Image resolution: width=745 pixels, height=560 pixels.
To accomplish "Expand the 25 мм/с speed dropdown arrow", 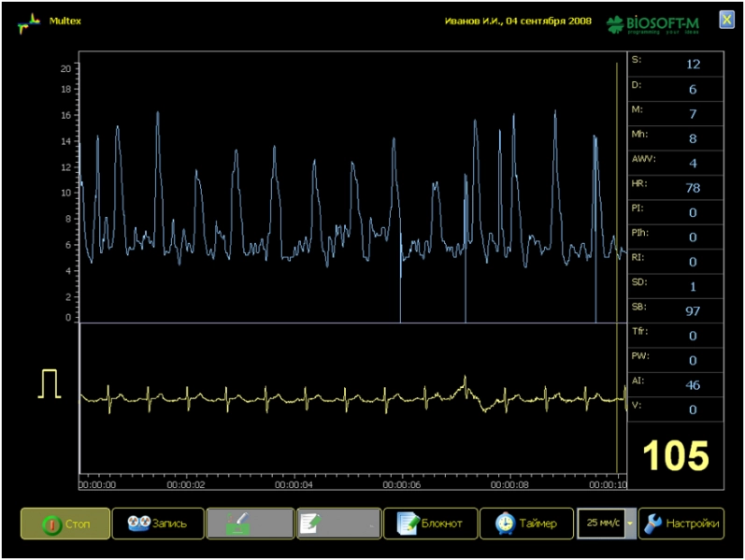I will tap(630, 524).
